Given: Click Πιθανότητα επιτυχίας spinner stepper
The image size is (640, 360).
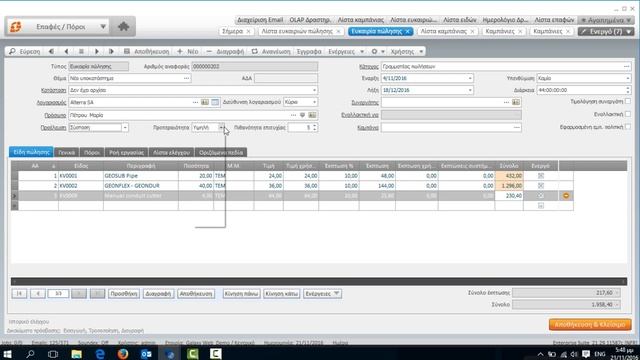Looking at the screenshot, I should tap(314, 127).
